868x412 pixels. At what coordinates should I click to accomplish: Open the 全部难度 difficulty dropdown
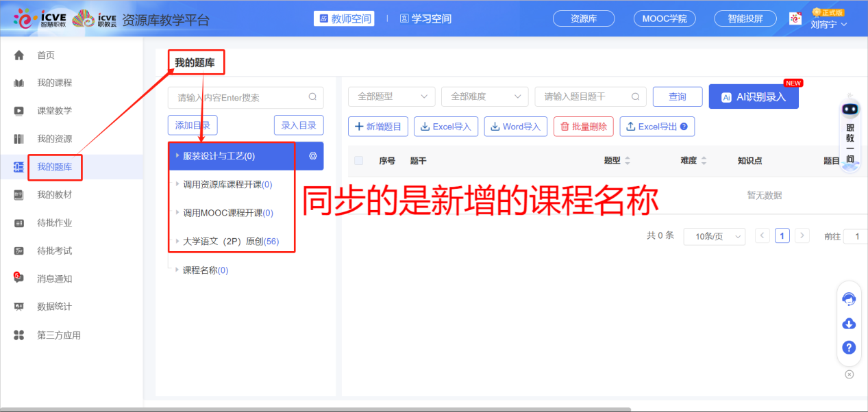[x=484, y=96]
